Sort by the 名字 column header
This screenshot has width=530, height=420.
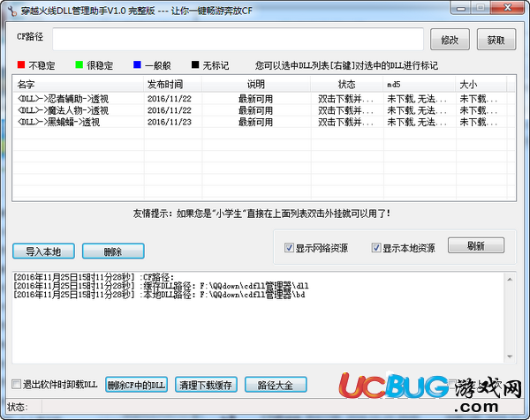pyautogui.click(x=79, y=84)
